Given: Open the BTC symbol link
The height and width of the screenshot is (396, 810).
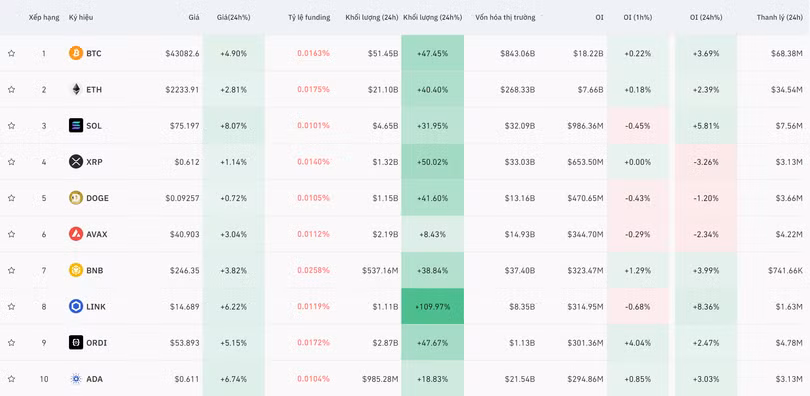Looking at the screenshot, I should (94, 53).
